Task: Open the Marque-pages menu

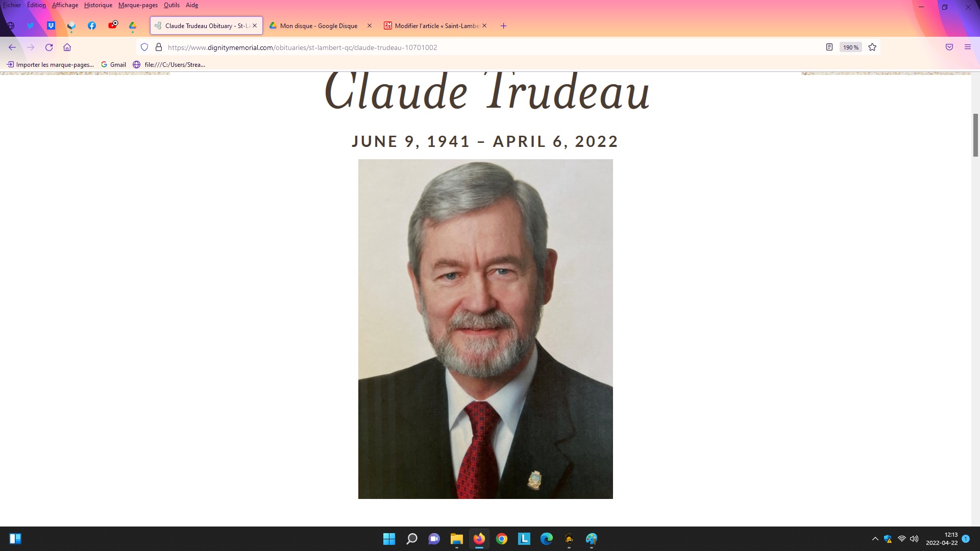Action: coord(138,5)
